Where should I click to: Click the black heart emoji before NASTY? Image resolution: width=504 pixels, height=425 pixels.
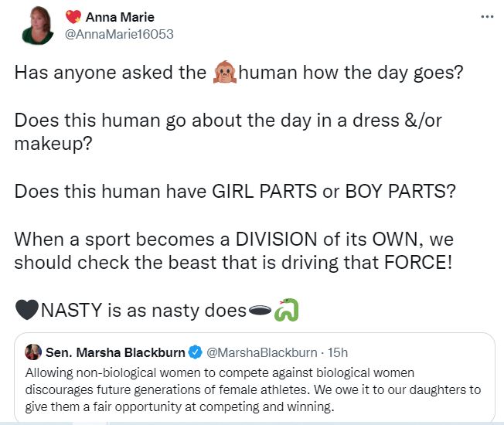click(26, 311)
